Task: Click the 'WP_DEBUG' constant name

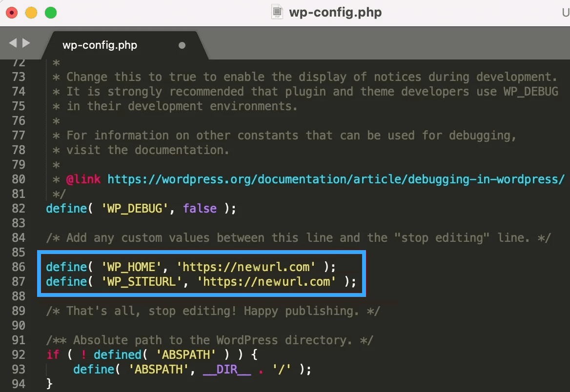Action: click(x=135, y=208)
